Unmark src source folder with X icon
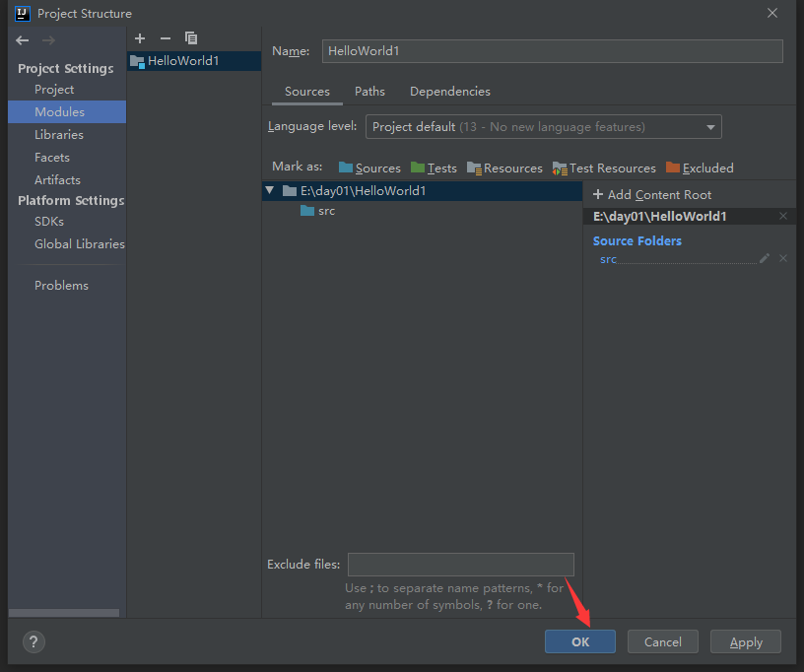The height and width of the screenshot is (672, 804). pos(783,258)
